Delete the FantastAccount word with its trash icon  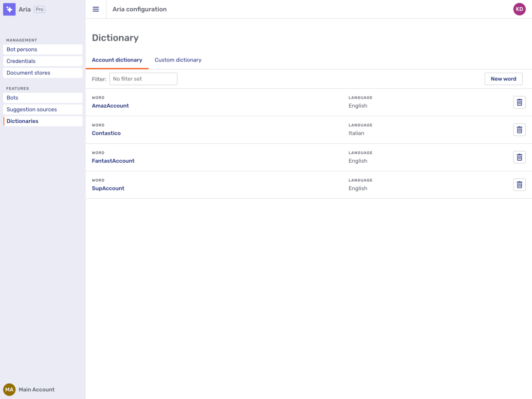(x=519, y=157)
